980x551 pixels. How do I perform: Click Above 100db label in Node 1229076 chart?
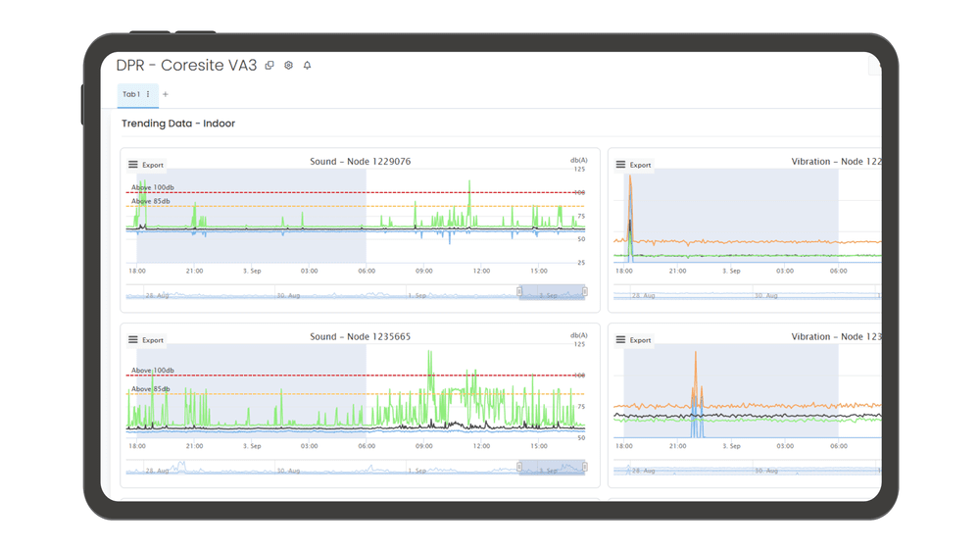(153, 187)
